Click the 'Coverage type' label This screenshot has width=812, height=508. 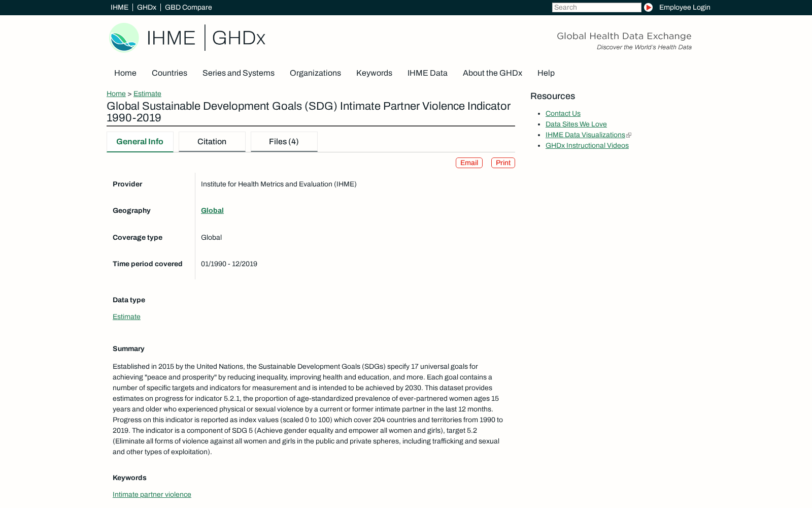(138, 238)
